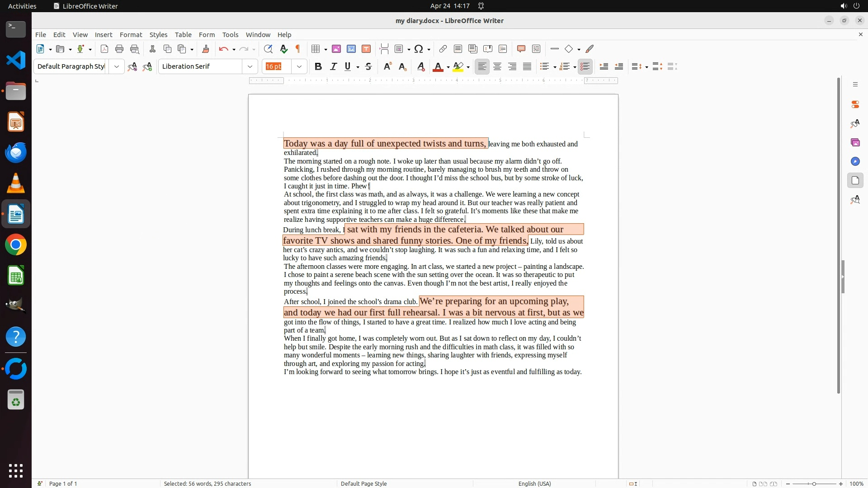Open the Tools menu
Image resolution: width=868 pixels, height=488 pixels.
[x=230, y=35]
